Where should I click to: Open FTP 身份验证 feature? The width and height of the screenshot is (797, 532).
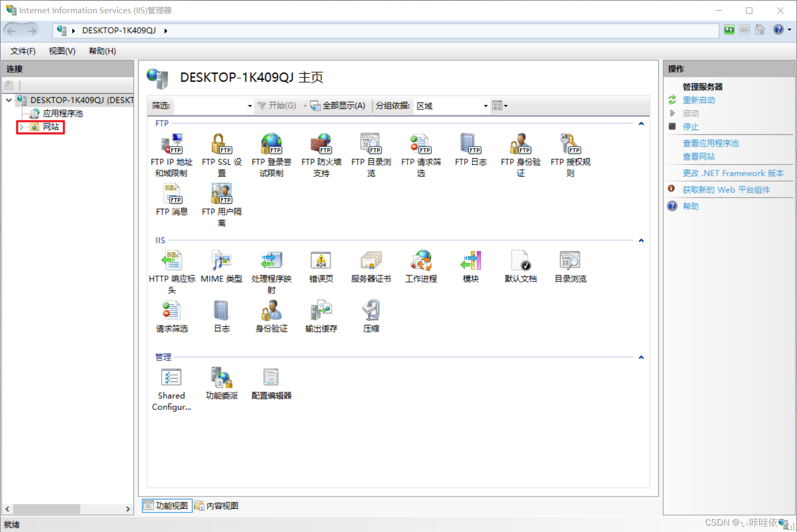tap(521, 155)
